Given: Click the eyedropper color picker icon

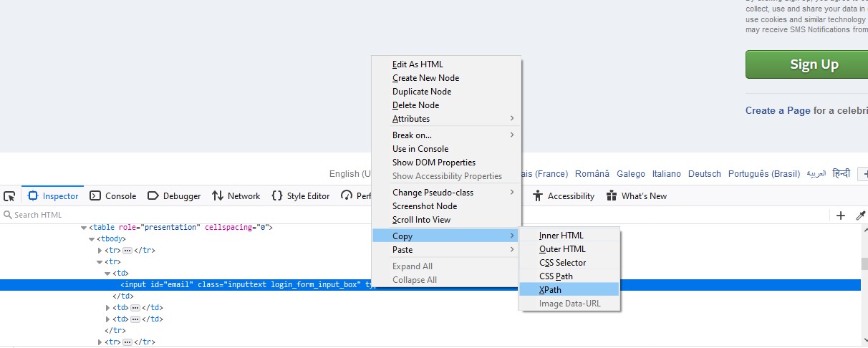Looking at the screenshot, I should coord(861,215).
